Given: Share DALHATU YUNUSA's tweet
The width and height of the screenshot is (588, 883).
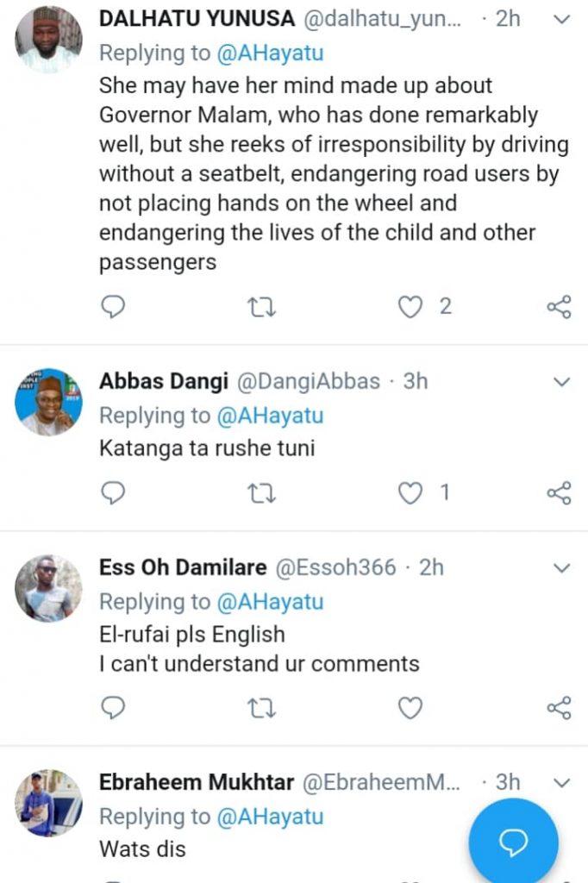Looking at the screenshot, I should (560, 306).
